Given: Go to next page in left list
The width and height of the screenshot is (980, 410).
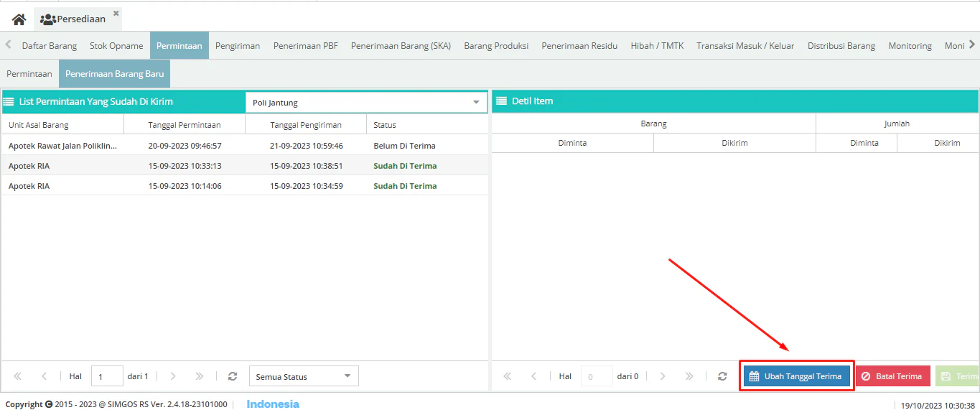Looking at the screenshot, I should click(173, 376).
